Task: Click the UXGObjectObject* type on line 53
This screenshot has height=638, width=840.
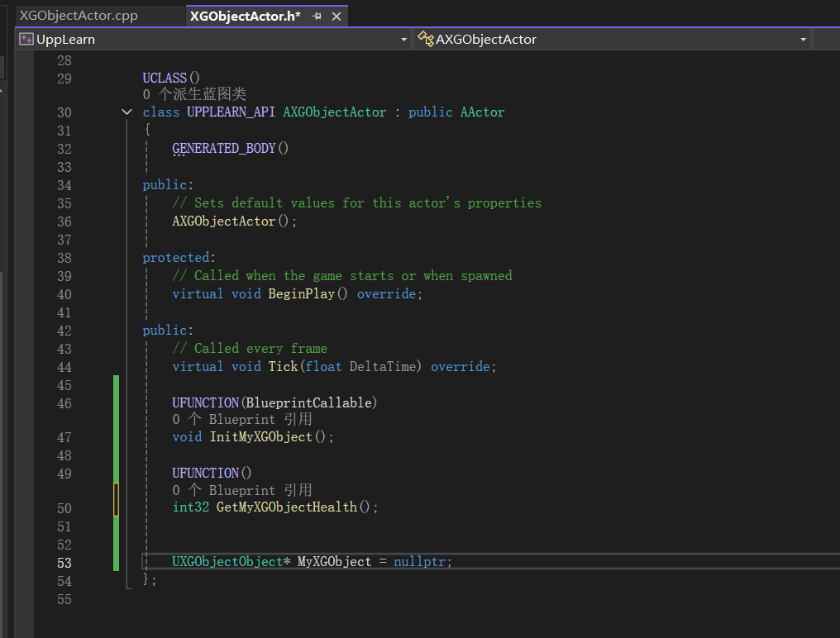Action: click(231, 561)
